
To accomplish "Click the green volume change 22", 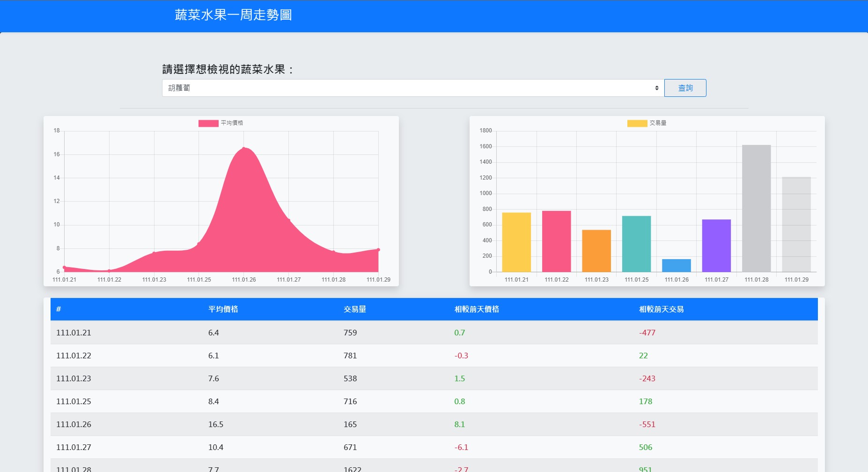I will [x=643, y=356].
